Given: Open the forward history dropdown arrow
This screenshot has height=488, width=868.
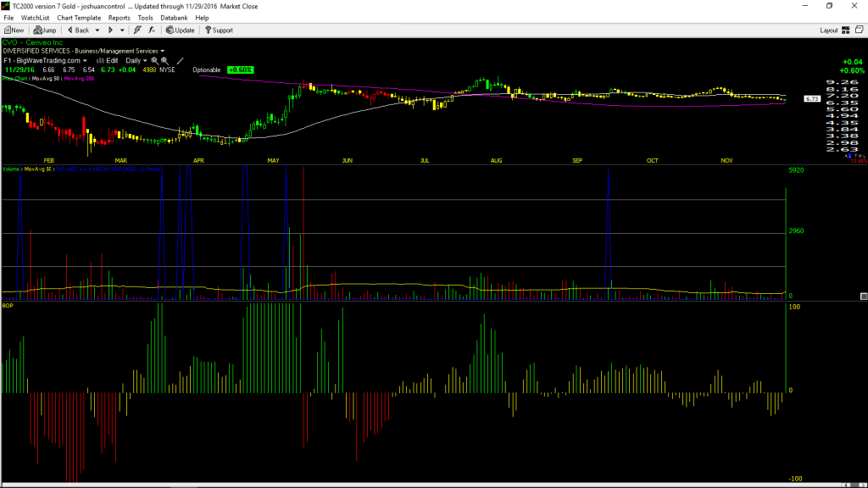Looking at the screenshot, I should pos(122,30).
